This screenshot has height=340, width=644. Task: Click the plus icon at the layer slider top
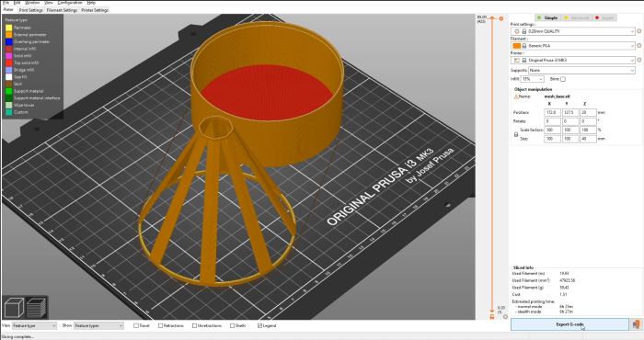tap(501, 18)
